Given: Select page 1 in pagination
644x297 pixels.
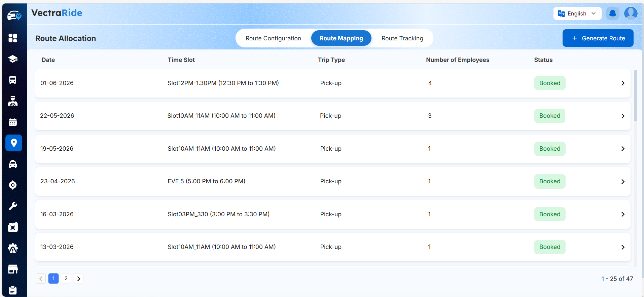Looking at the screenshot, I should coord(53,279).
